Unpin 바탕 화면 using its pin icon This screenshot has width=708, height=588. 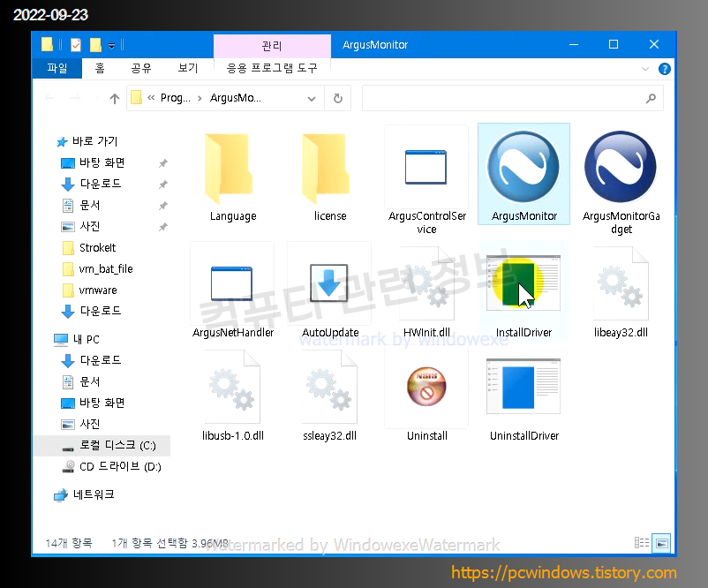coord(163,163)
